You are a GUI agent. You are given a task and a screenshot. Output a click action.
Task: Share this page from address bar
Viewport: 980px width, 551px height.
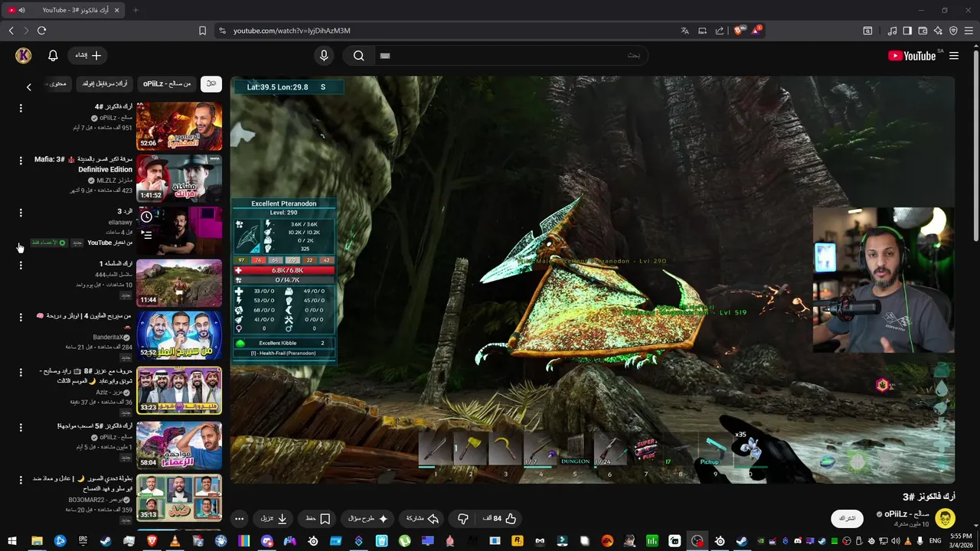click(720, 31)
